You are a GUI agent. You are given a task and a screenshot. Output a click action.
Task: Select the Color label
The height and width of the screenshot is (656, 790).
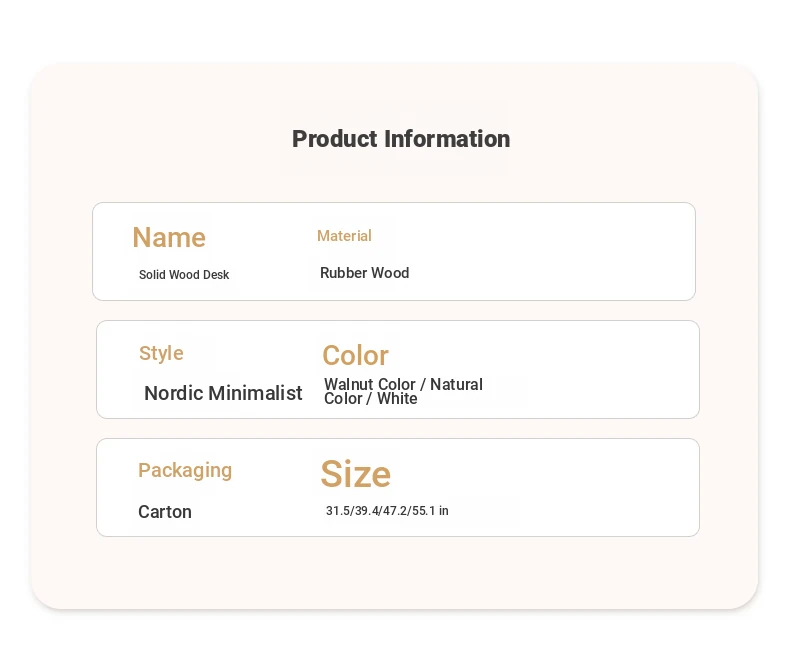(356, 355)
